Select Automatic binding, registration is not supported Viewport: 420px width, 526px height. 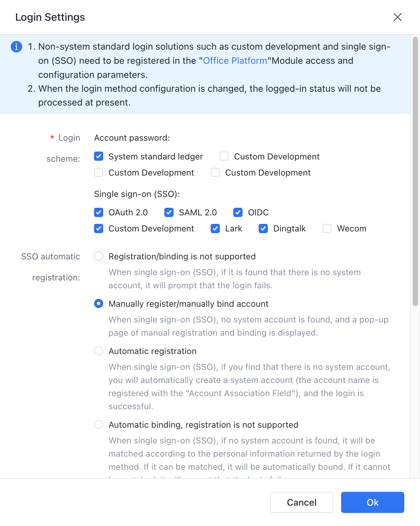(x=99, y=424)
